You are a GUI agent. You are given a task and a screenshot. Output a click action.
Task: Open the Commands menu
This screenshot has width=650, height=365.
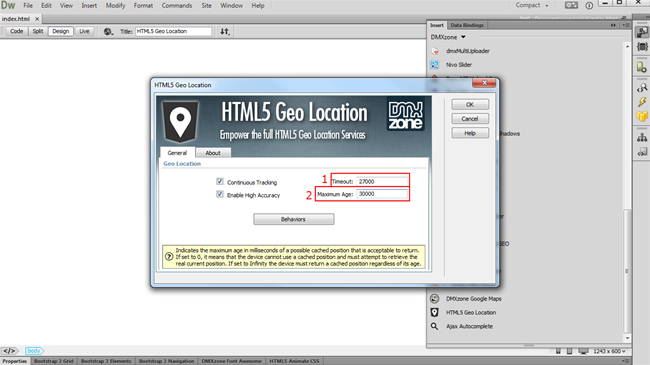(x=177, y=6)
